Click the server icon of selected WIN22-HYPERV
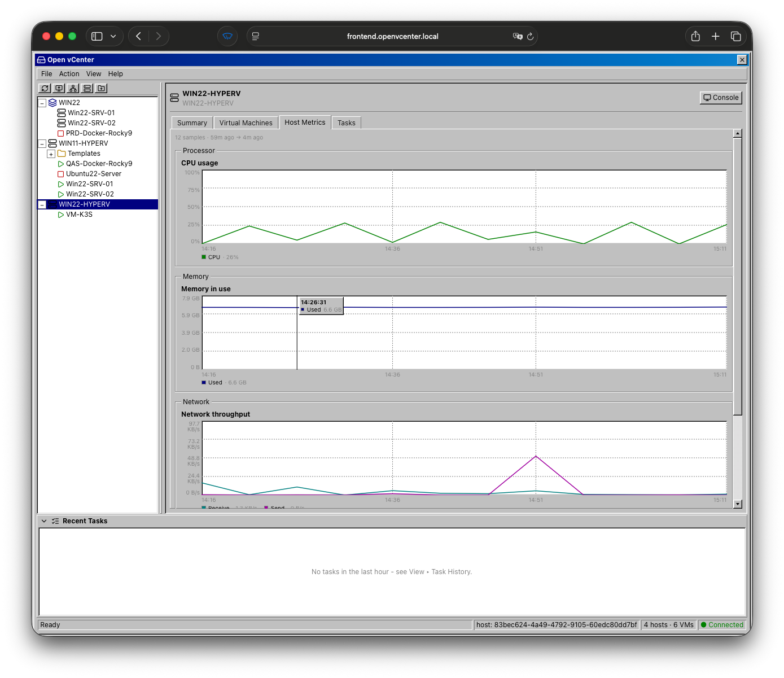Screen dimensions: 784x678 [52, 204]
